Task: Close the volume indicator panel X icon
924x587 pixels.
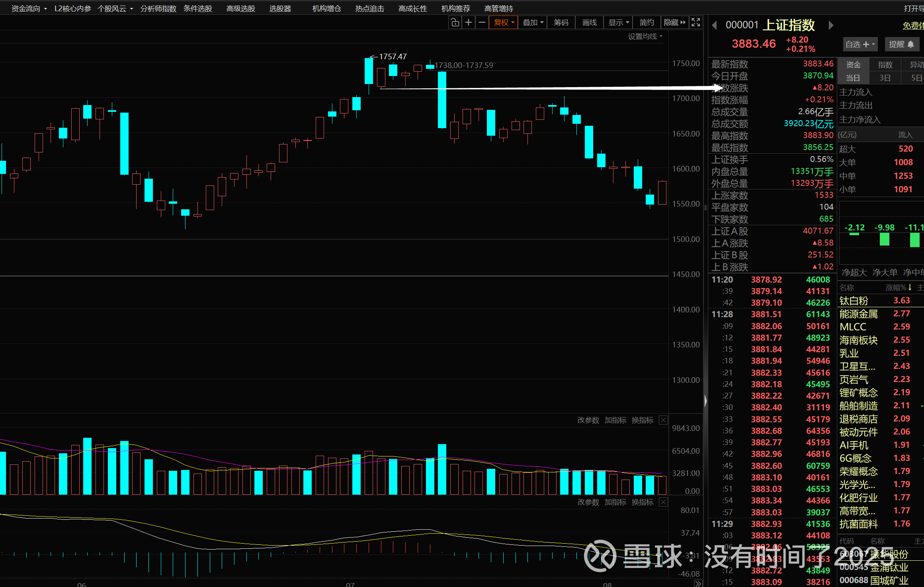Action: 663,420
